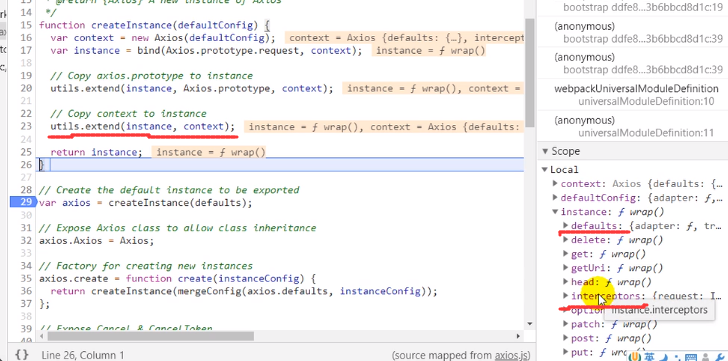Click the IME soft keyboard icon
Image resolution: width=728 pixels, height=361 pixels.
691,357
